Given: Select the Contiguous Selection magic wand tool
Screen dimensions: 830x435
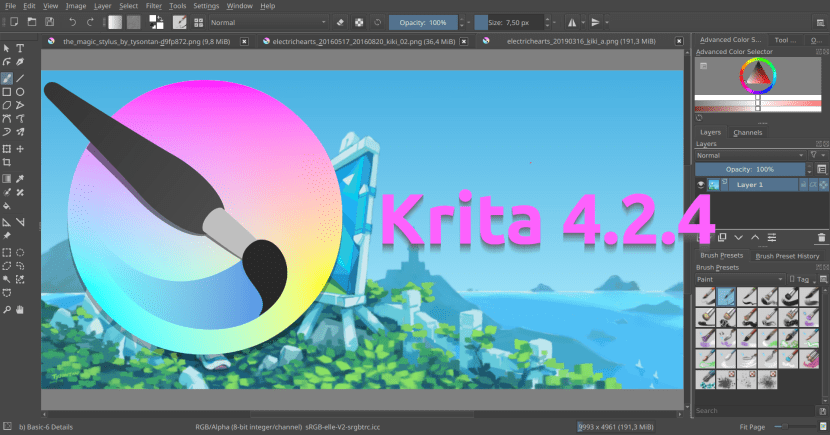Looking at the screenshot, I should [7, 279].
